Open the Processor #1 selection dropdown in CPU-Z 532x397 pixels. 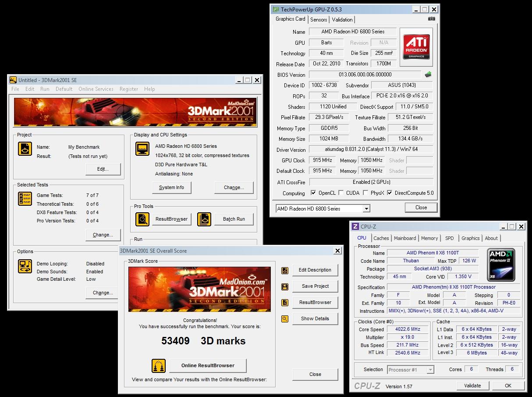point(430,370)
